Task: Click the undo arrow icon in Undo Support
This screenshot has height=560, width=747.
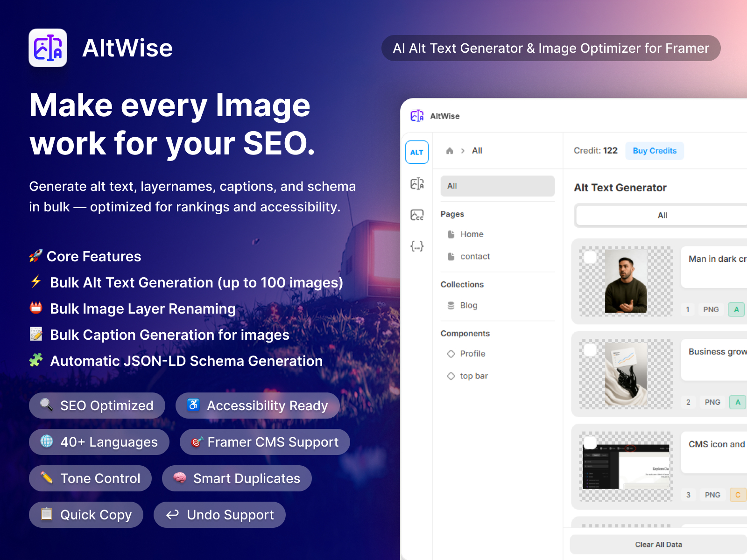Action: pos(173,514)
